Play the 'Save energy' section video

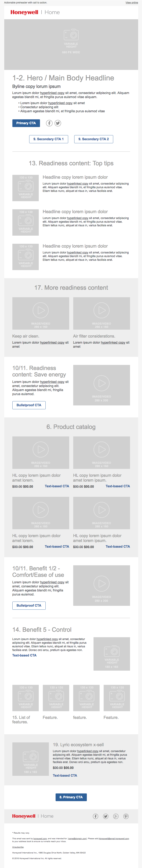[x=101, y=383]
